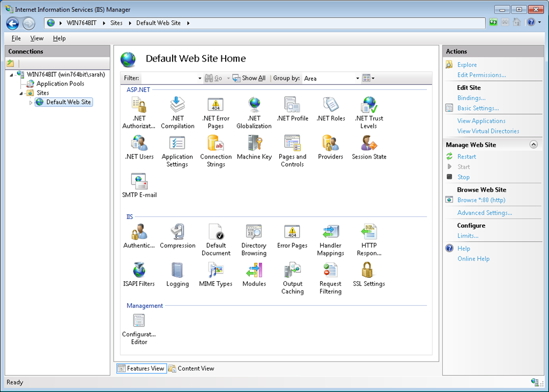The image size is (549, 392).
Task: Open the .NET Compilation feature
Action: point(177,112)
